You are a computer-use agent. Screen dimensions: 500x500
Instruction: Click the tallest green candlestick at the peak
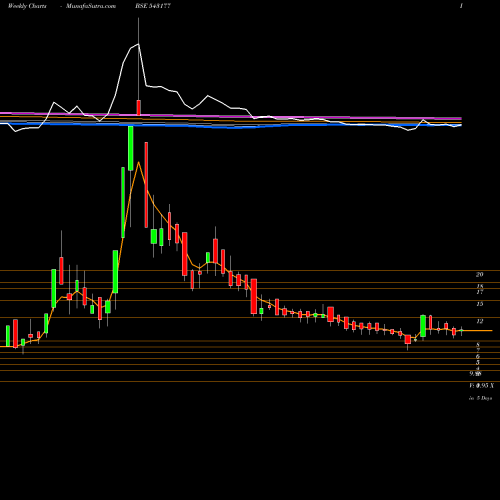point(131,148)
